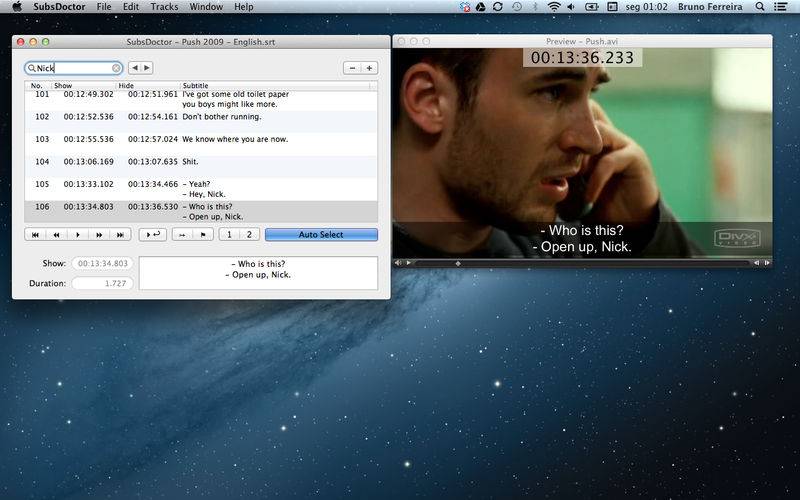Sort by the Show column header

click(83, 86)
